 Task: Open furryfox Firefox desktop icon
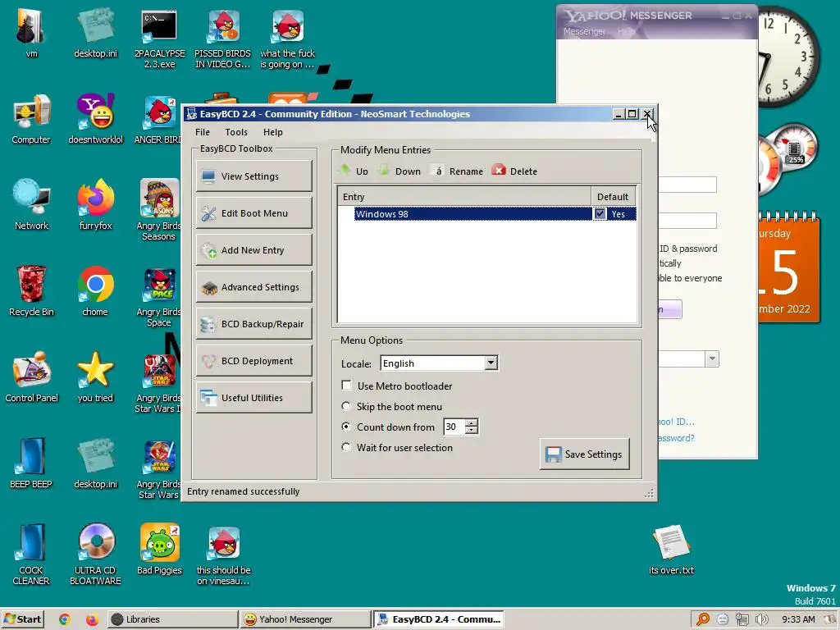pos(95,206)
